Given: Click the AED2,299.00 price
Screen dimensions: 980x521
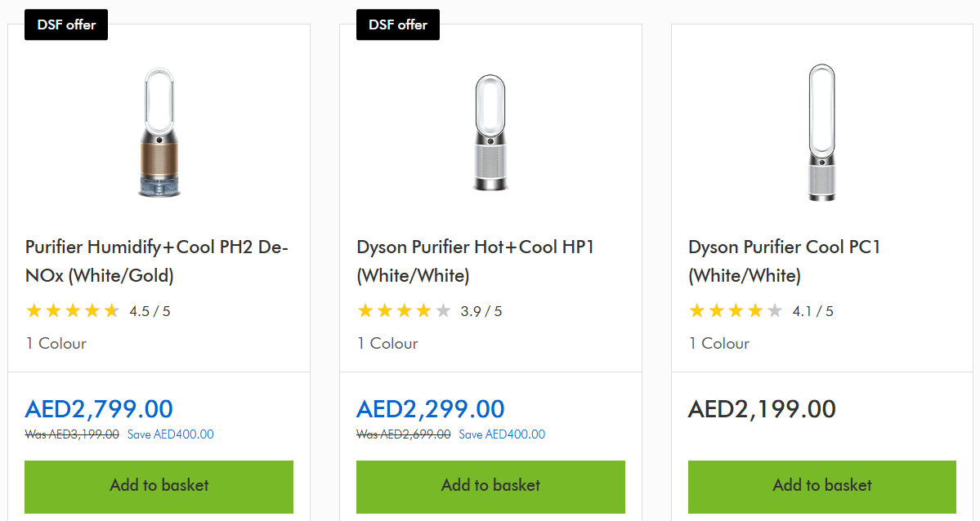Looking at the screenshot, I should coord(431,409).
